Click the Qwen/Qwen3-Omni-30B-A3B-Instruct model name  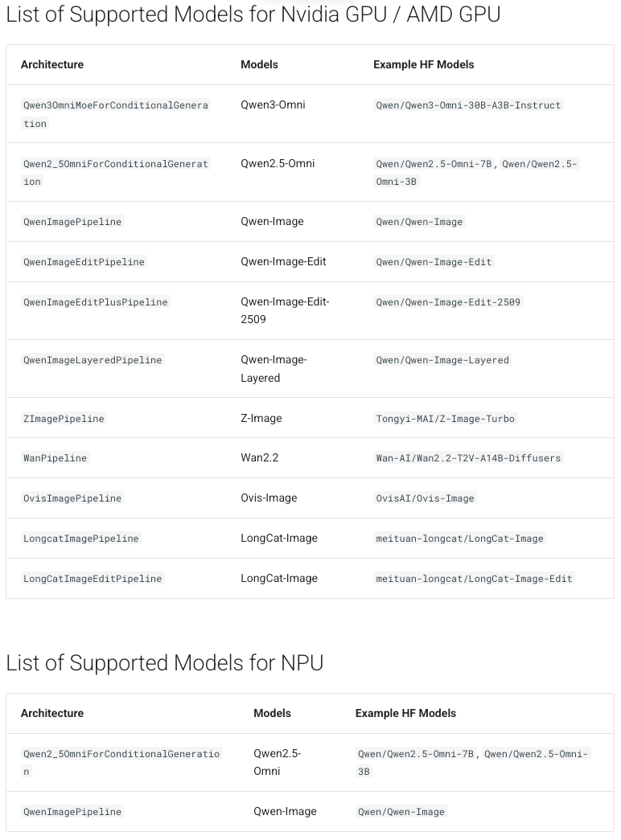coord(468,105)
